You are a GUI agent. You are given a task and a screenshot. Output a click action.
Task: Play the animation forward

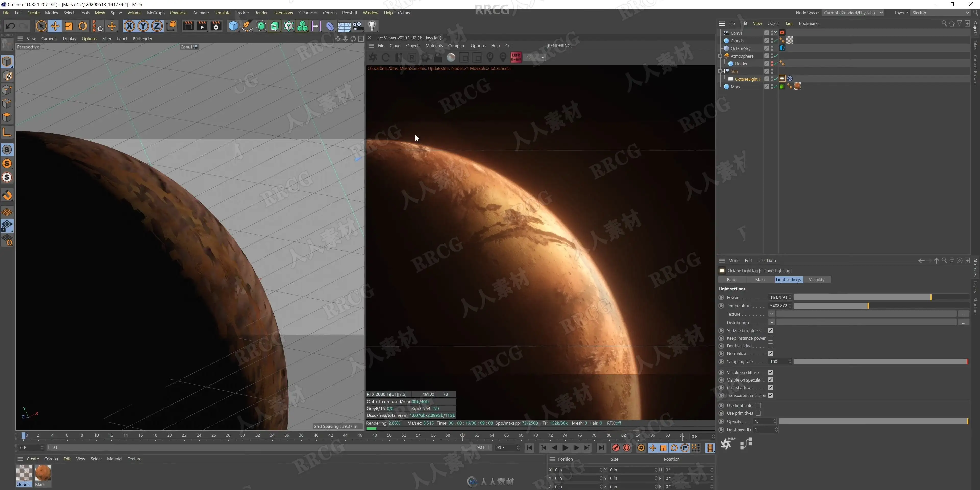[565, 448]
